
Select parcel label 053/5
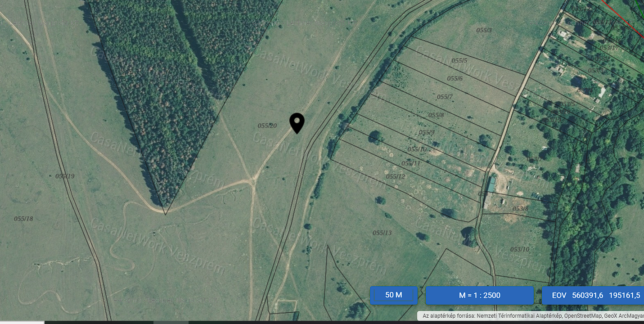click(567, 104)
